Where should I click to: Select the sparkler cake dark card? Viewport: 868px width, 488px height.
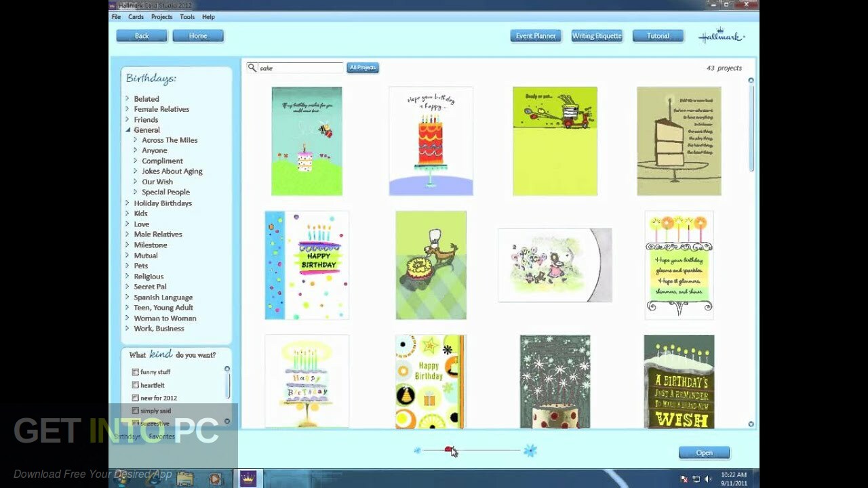pos(555,382)
